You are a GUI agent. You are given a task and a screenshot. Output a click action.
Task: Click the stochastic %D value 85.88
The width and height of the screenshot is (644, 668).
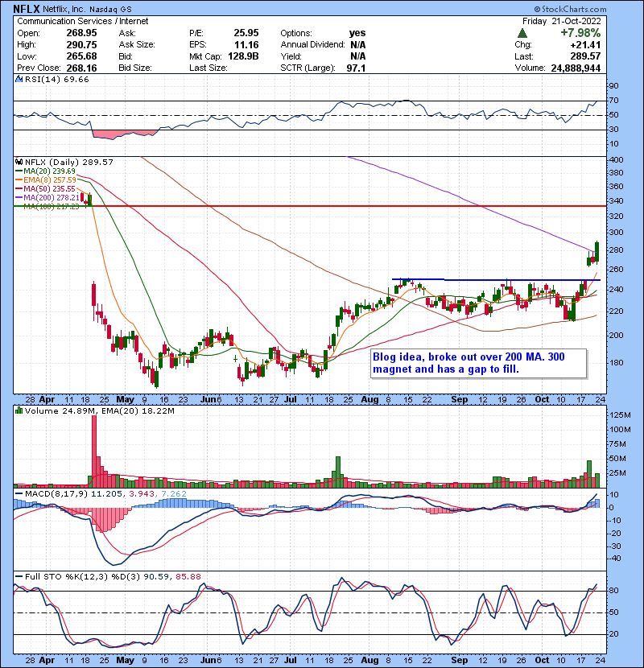[188, 576]
